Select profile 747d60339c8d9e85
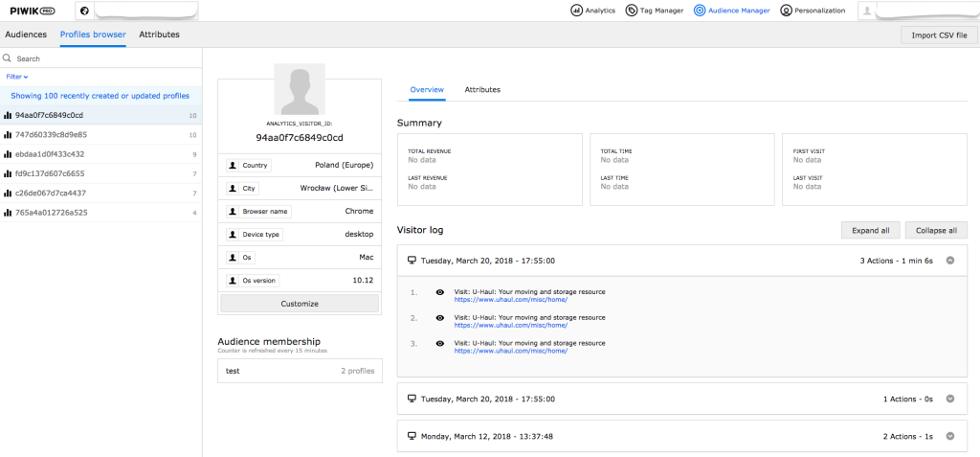980x457 pixels. [x=100, y=134]
